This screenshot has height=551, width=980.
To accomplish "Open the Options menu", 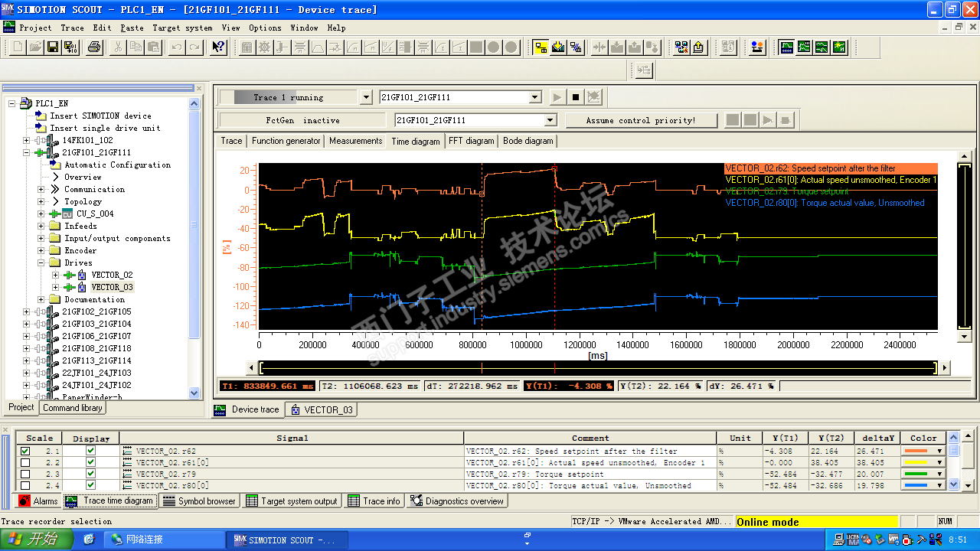I will [x=265, y=28].
